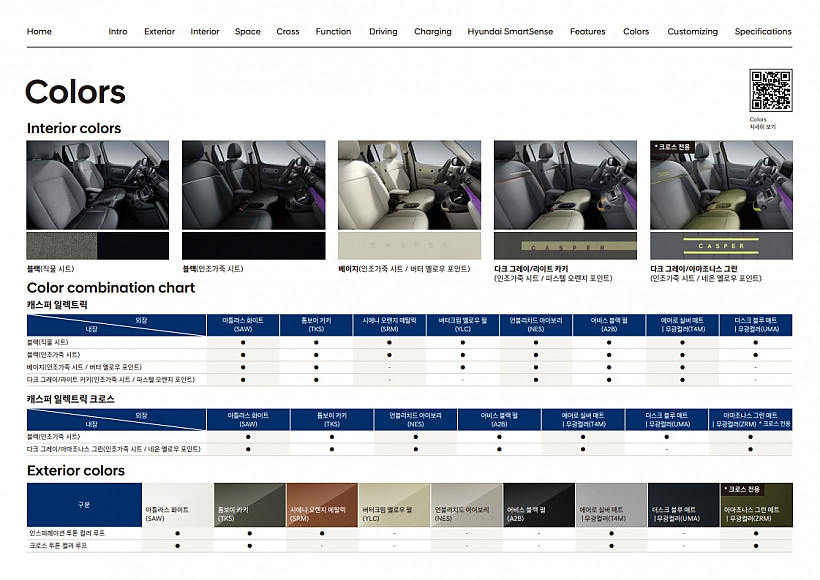Click the "Exterior colors" heading
This screenshot has height=580, width=820.
(76, 471)
